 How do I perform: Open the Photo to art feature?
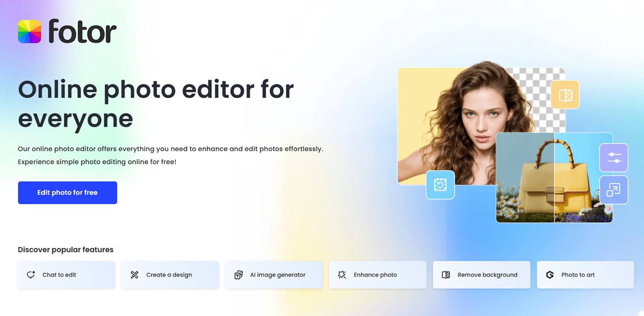pos(585,274)
